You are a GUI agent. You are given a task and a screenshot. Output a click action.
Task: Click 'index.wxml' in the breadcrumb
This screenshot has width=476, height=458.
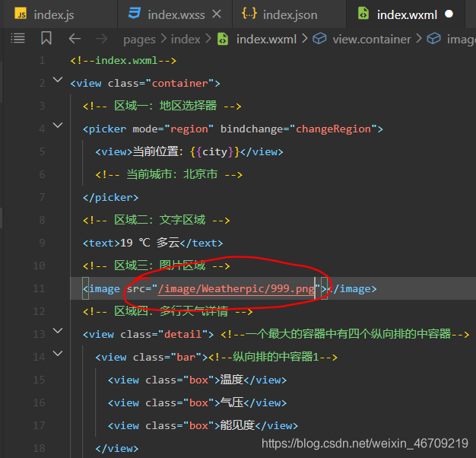click(x=266, y=39)
